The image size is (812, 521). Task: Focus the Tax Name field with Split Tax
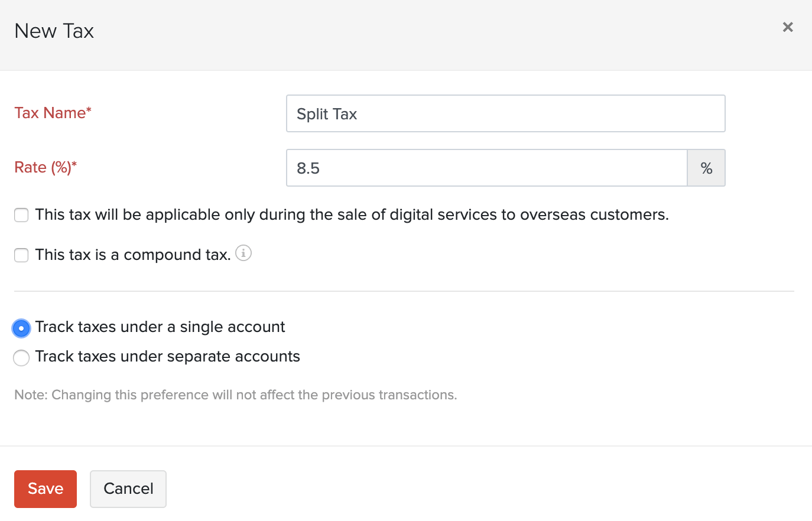[x=505, y=113]
